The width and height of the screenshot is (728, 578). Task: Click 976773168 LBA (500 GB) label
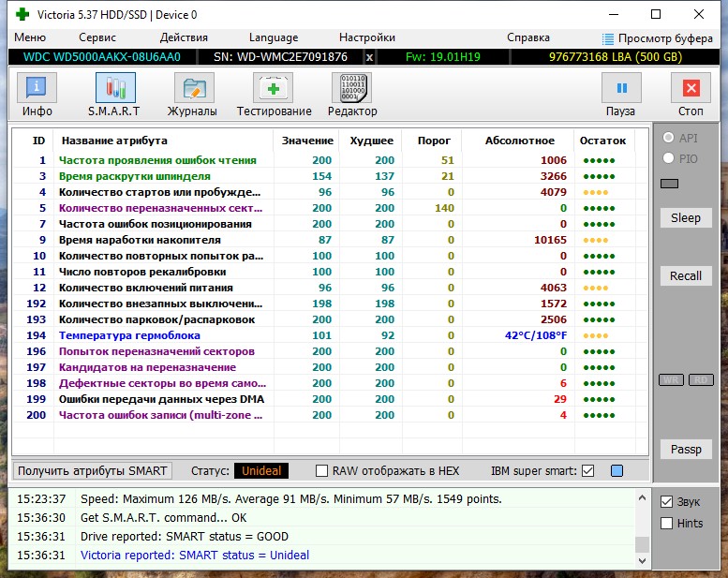click(616, 57)
